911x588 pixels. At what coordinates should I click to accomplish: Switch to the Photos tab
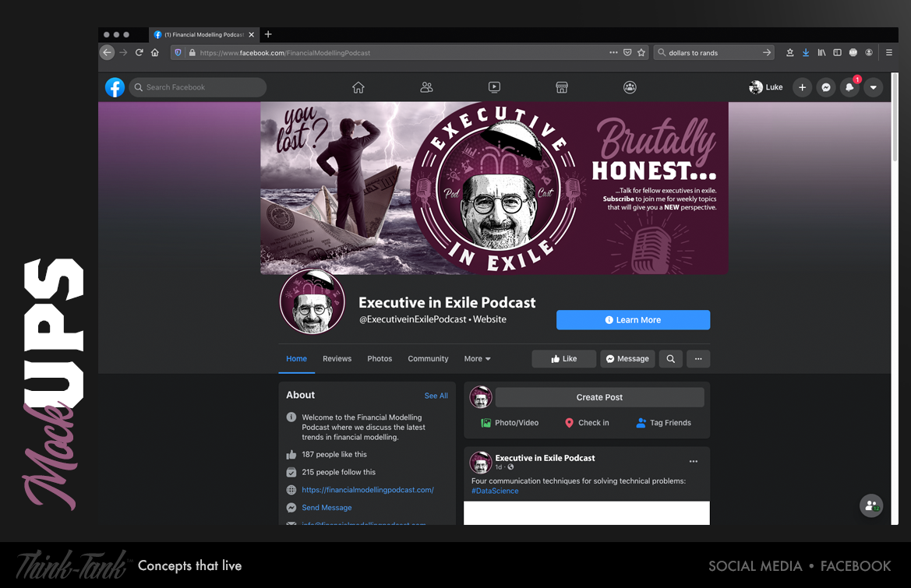click(380, 359)
